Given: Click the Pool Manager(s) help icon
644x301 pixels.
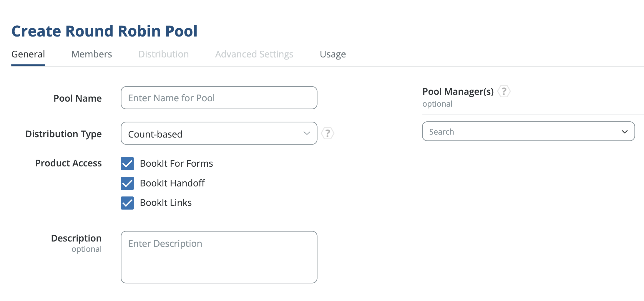Looking at the screenshot, I should click(x=504, y=91).
